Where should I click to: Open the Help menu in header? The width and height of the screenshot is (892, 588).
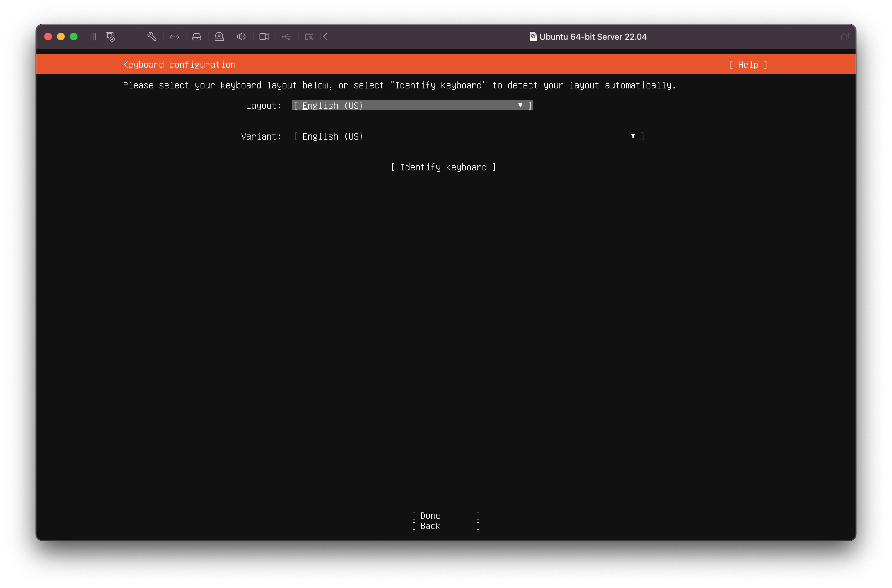[748, 64]
